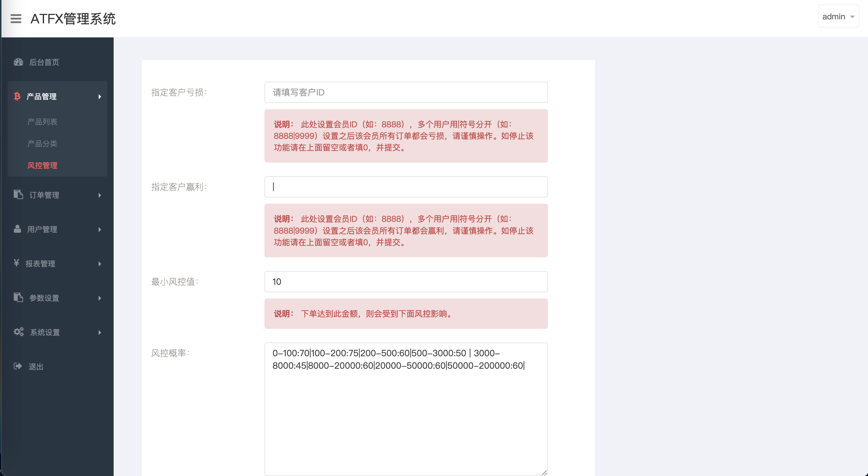Viewport: 868px width, 476px height.
Task: Open the admin account dropdown
Action: pos(838,17)
